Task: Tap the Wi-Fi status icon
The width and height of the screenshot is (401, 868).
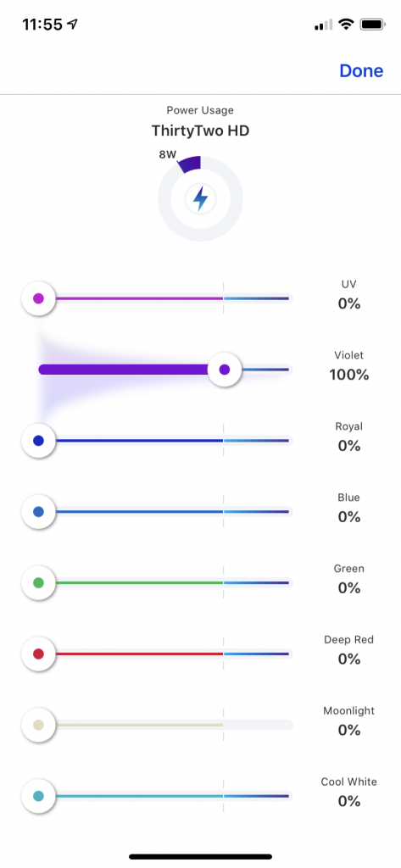Action: pyautogui.click(x=347, y=25)
